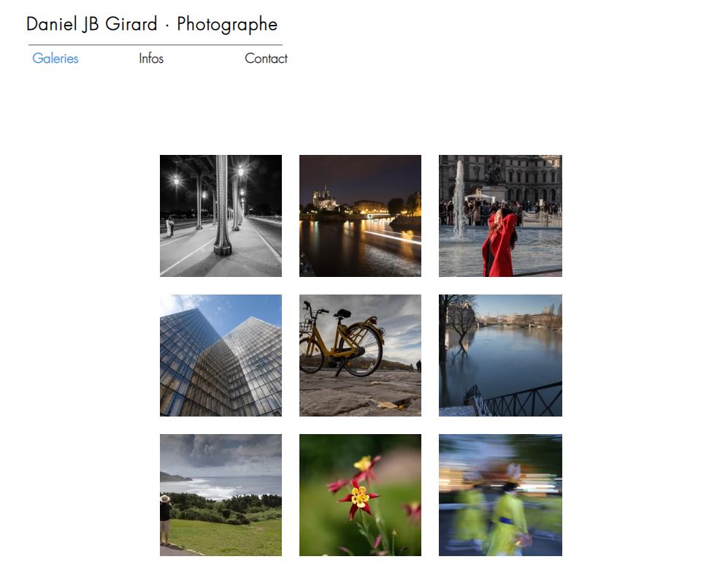Select the thumbnail with light trails on water
This screenshot has height=570, width=728.
(360, 216)
